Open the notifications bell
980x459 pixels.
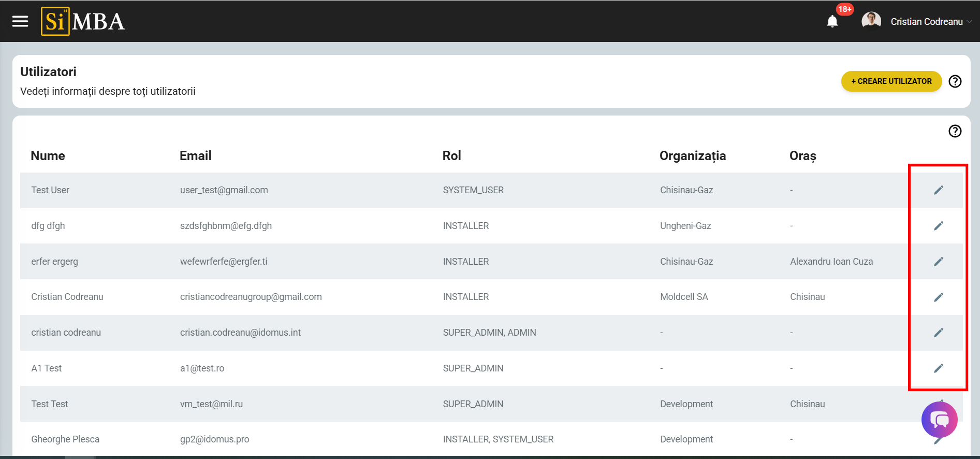coord(832,21)
